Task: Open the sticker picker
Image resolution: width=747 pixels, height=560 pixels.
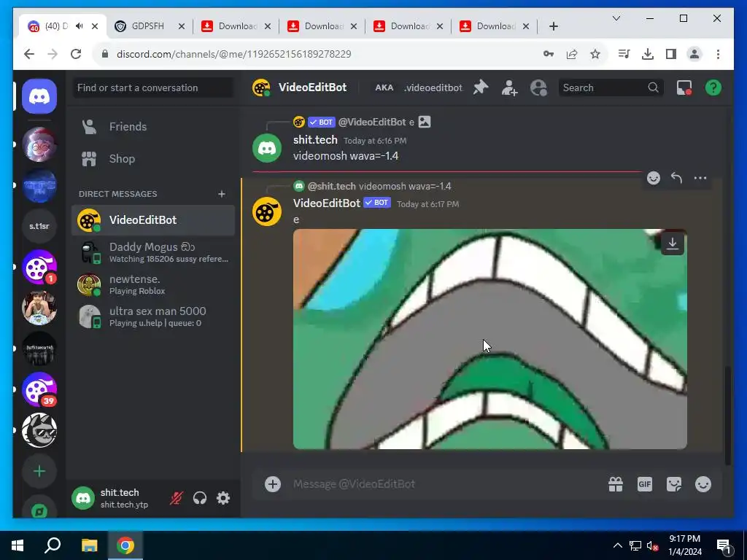Action: (673, 484)
